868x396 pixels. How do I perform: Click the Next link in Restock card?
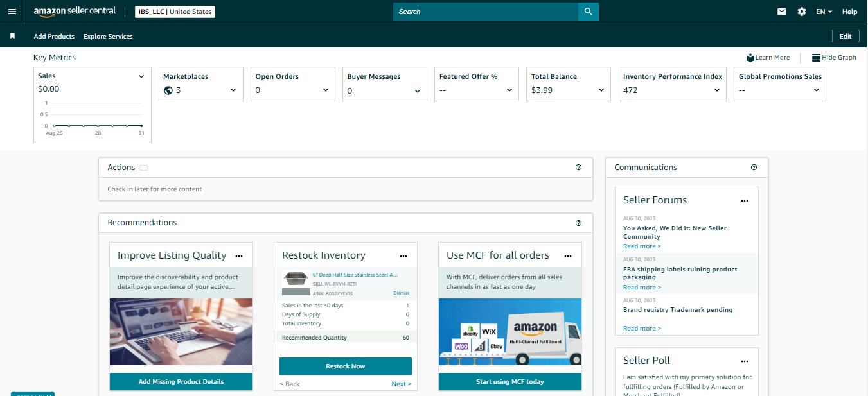(x=402, y=384)
